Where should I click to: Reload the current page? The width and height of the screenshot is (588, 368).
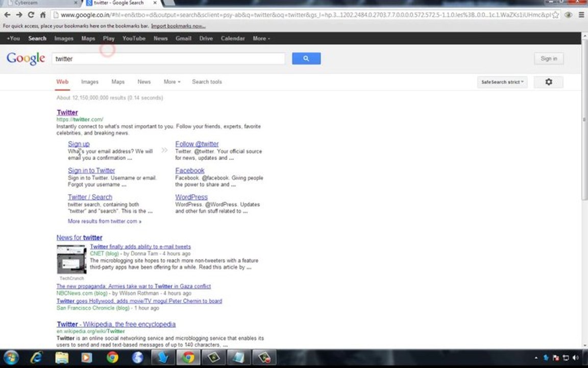31,15
